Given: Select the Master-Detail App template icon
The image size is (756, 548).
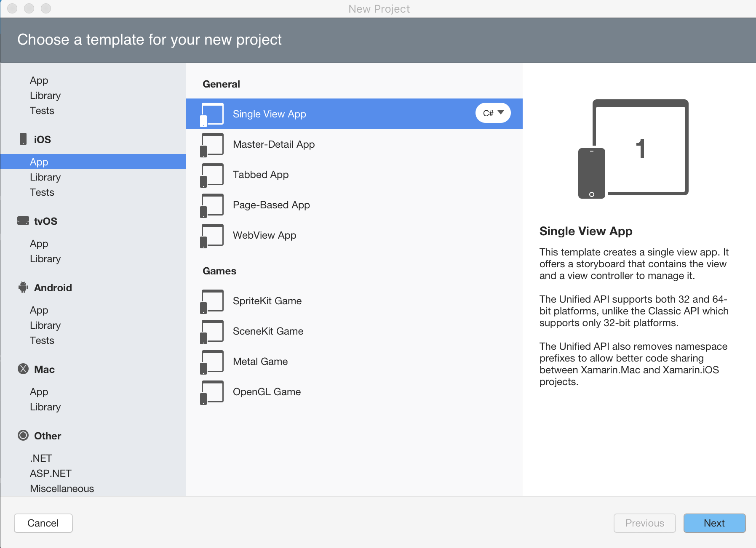Looking at the screenshot, I should click(212, 144).
